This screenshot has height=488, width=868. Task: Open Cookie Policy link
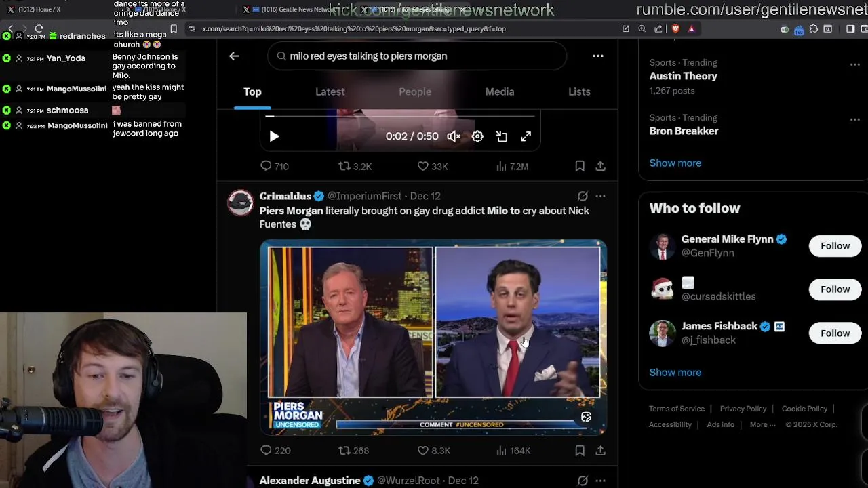[804, 409]
